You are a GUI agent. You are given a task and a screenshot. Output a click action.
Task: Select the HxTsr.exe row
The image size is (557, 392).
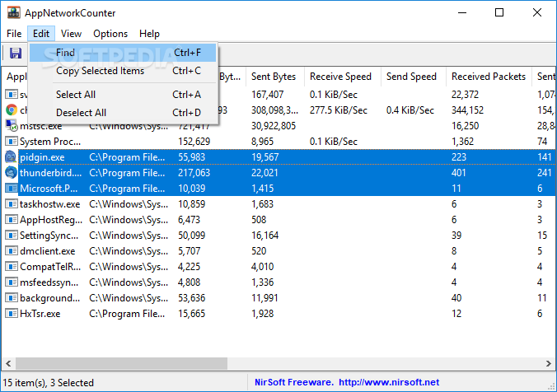278,313
